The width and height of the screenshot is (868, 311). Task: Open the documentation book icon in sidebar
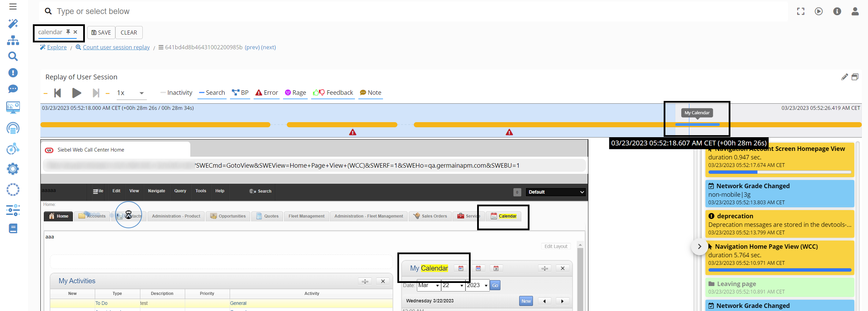13,228
